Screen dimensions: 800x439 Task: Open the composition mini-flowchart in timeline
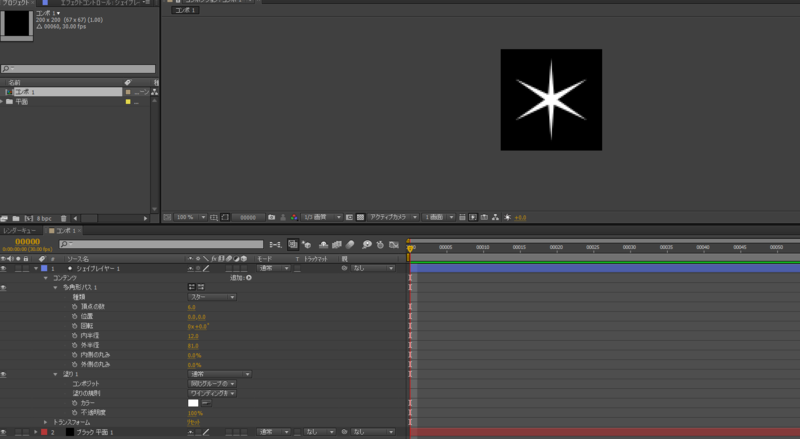coord(276,245)
